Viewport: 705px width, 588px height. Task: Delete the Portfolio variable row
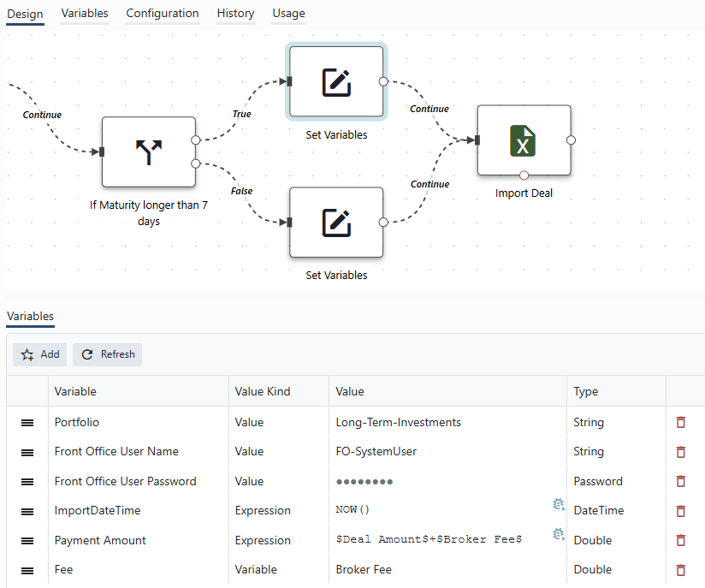681,422
